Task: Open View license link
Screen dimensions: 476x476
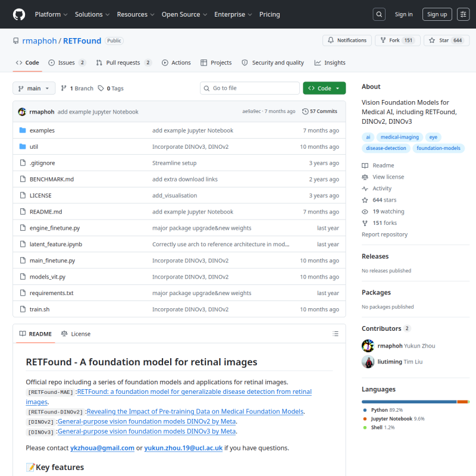Action: pyautogui.click(x=383, y=177)
